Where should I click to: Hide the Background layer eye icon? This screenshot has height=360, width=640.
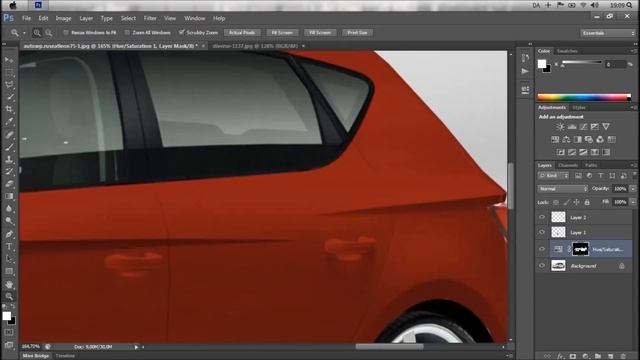click(x=542, y=266)
